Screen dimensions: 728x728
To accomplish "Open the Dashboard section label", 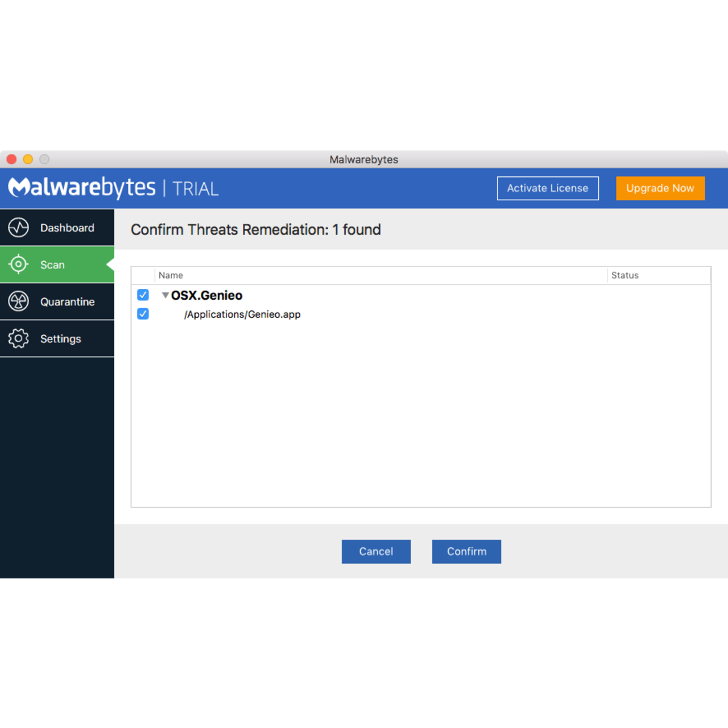I will (67, 228).
